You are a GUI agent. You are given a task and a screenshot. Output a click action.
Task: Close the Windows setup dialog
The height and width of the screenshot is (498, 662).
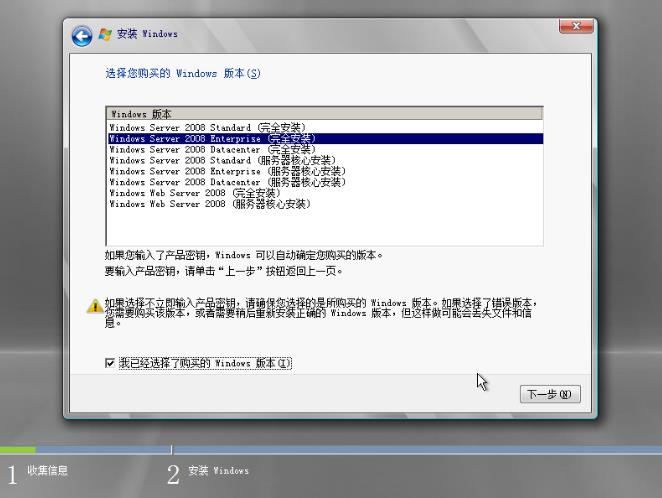[577, 25]
